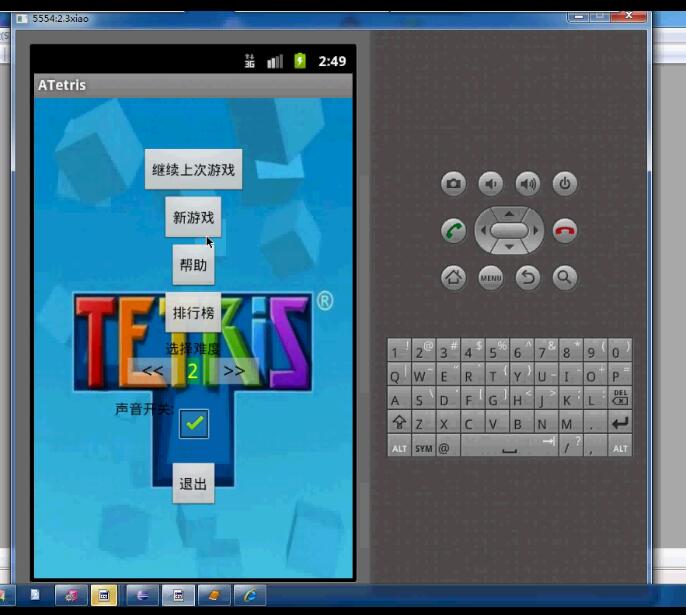Click the 继续上次游戏 button
686x615 pixels.
coord(193,169)
